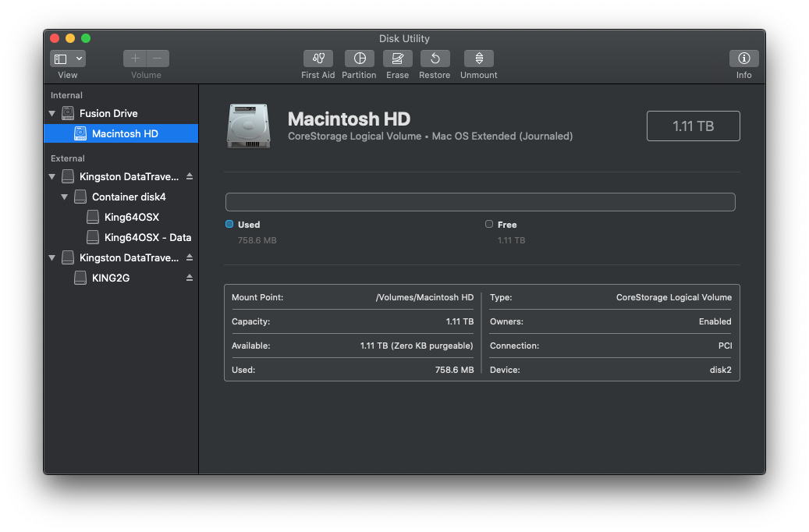Collapse Container disk4 tree

click(65, 197)
